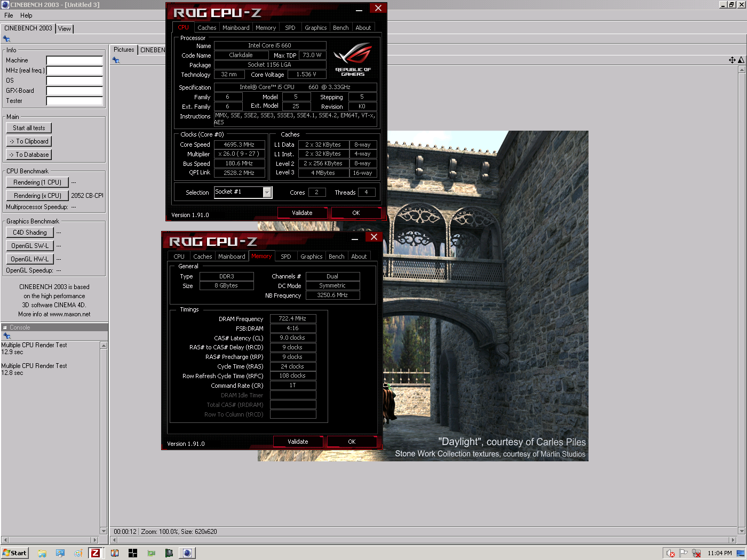Open the Mainboard tab in the upper CPU-Z window
The height and width of the screenshot is (560, 747).
click(236, 28)
